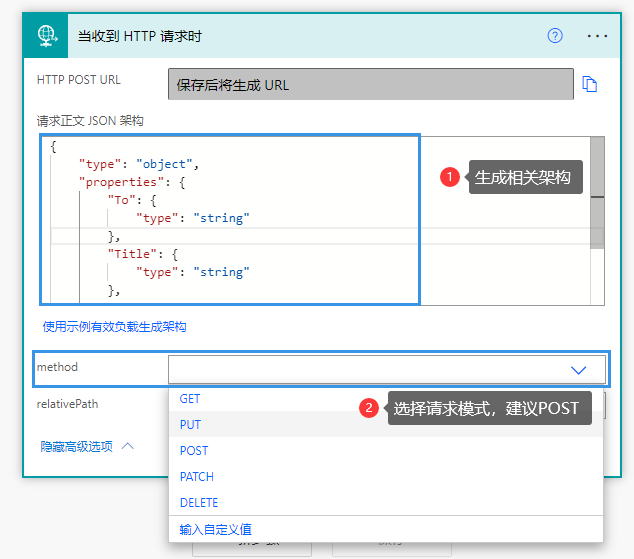Copy the HTTP POST URL with copy icon
Viewport: 634px width, 559px height.
tap(589, 84)
